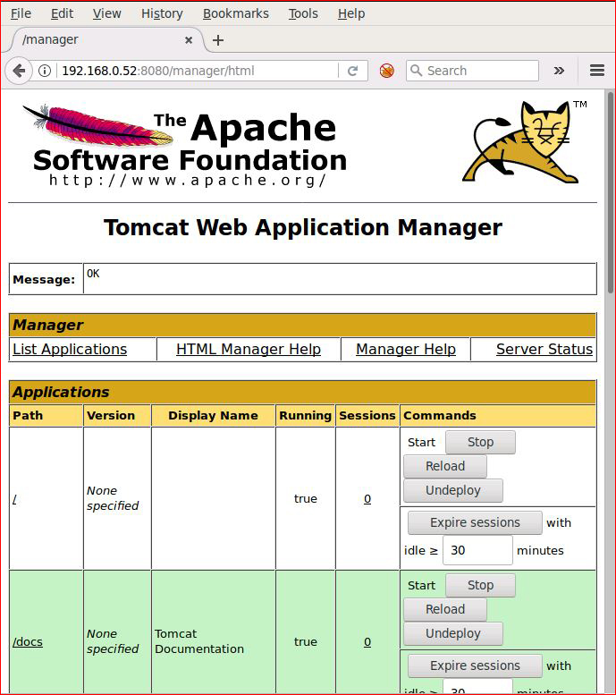The height and width of the screenshot is (695, 616).
Task: Click the Apache feather logo
Action: (x=97, y=124)
